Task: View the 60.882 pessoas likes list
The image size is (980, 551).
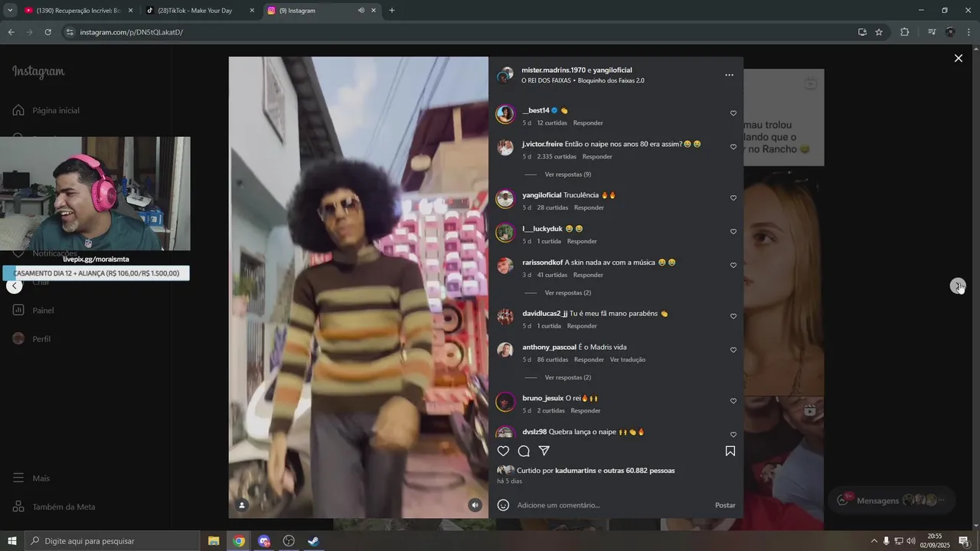Action: (639, 471)
